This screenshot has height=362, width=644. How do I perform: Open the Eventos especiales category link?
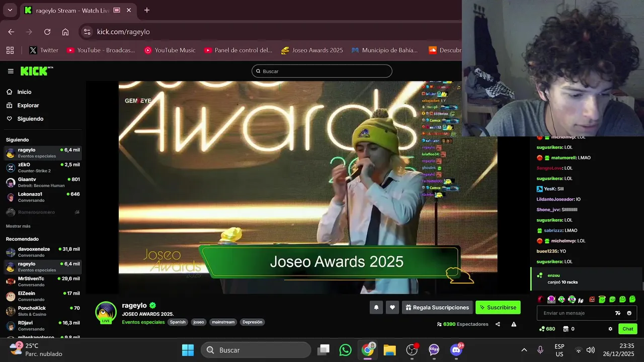[x=143, y=322]
